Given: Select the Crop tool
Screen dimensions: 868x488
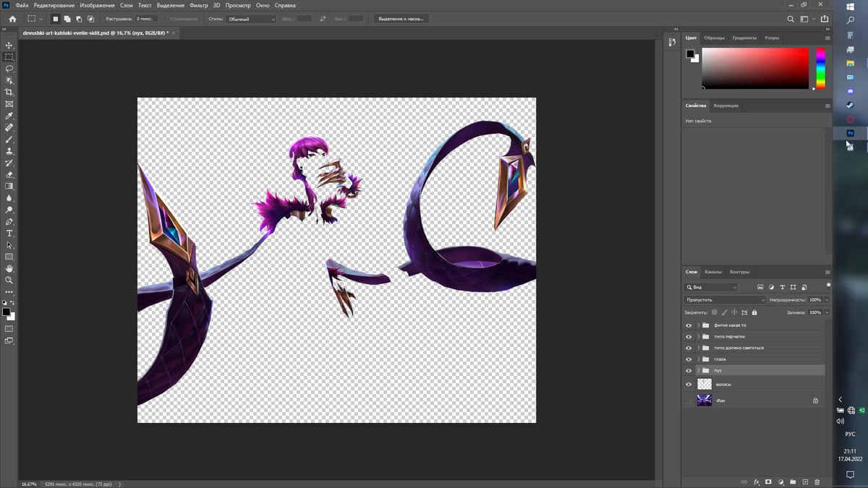Looking at the screenshot, I should click(9, 93).
